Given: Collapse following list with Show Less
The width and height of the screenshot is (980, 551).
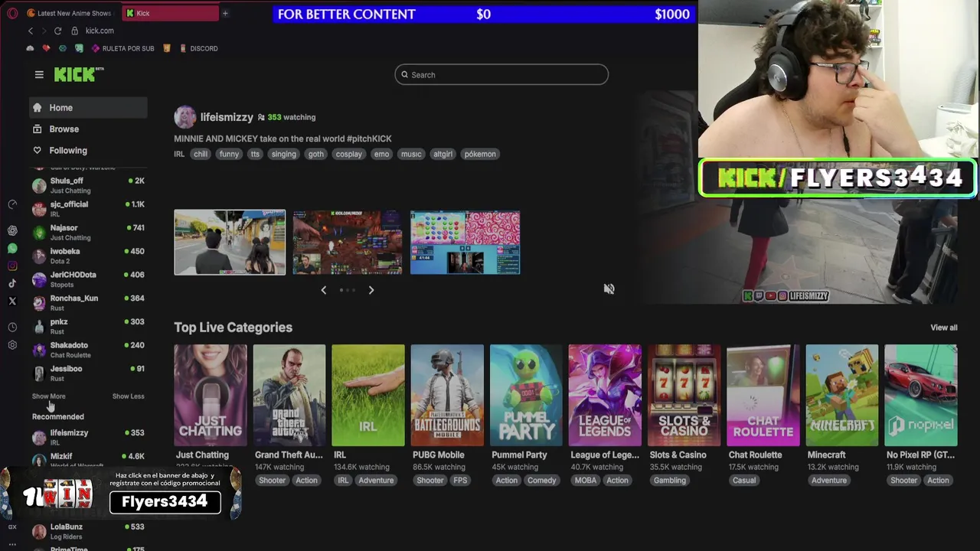Looking at the screenshot, I should (x=128, y=396).
